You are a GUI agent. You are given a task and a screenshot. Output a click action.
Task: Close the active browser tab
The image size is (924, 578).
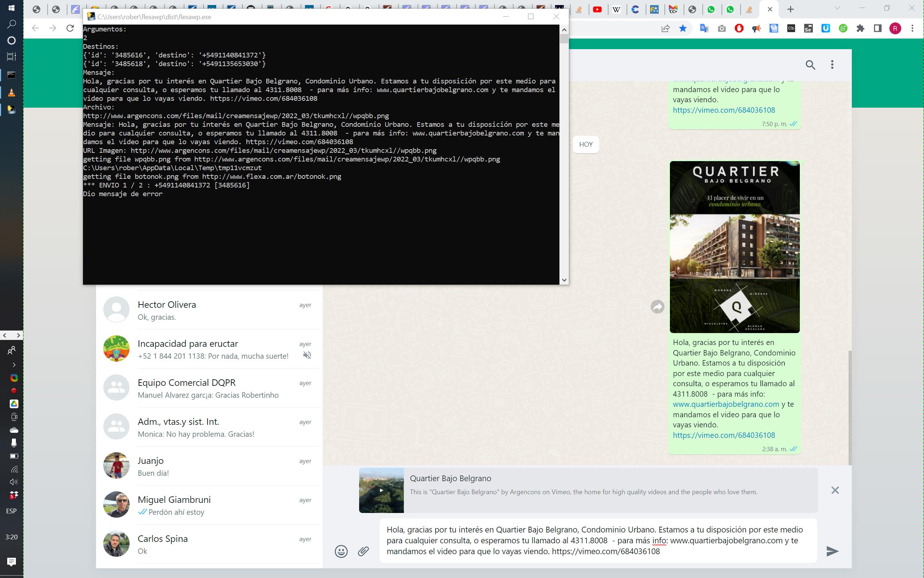[x=770, y=9]
